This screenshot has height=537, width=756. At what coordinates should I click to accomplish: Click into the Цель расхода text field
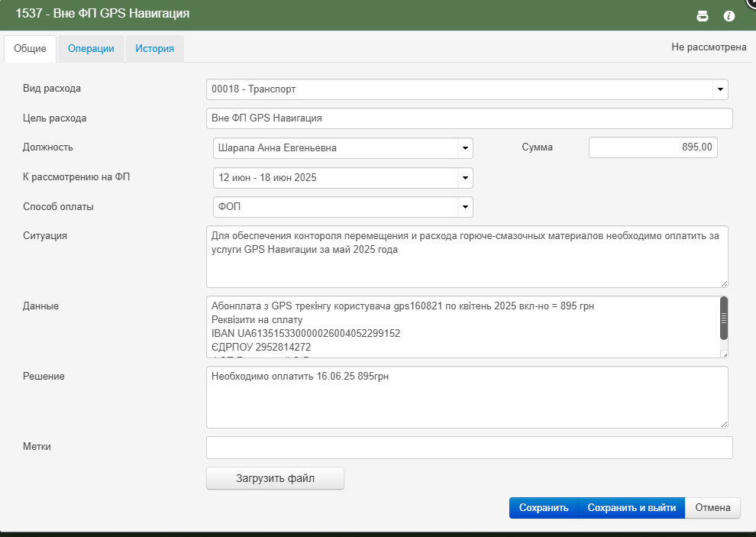469,118
